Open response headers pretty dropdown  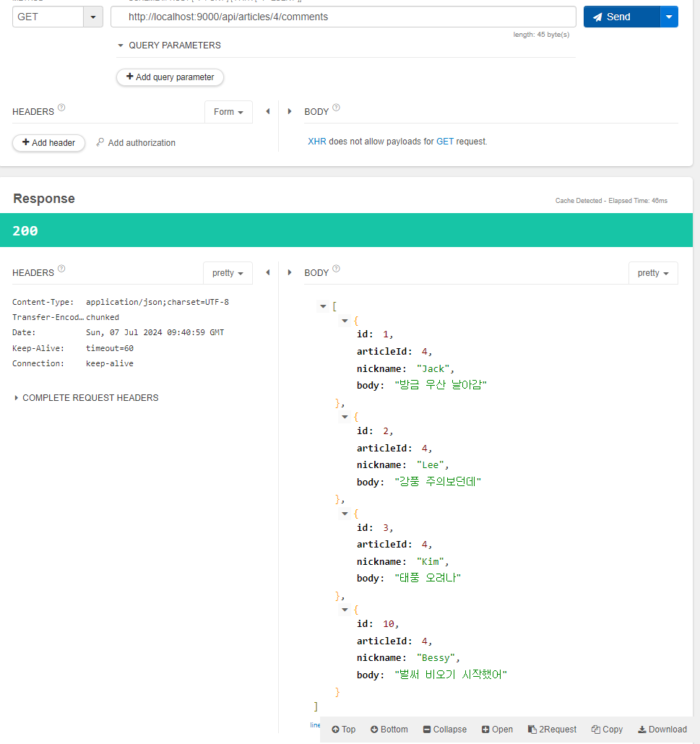[228, 273]
